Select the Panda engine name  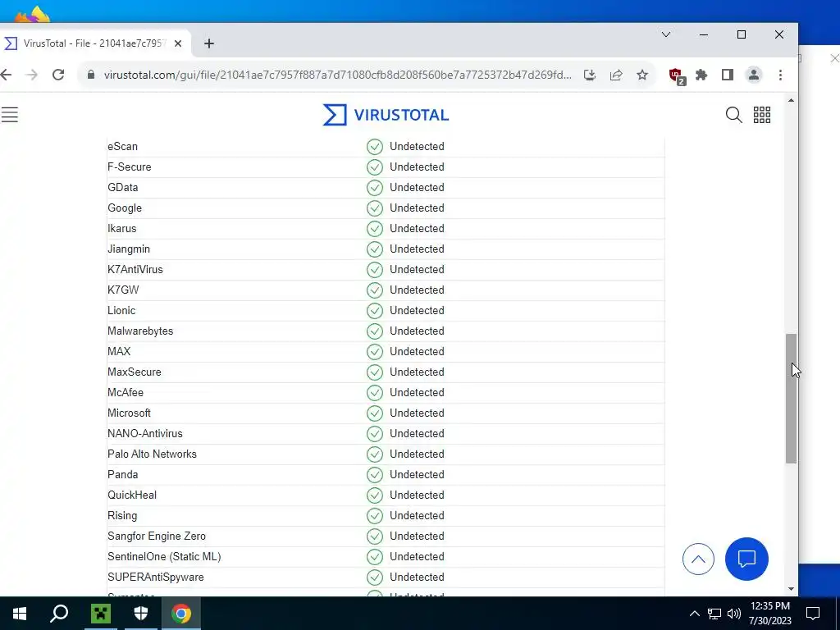pos(123,475)
